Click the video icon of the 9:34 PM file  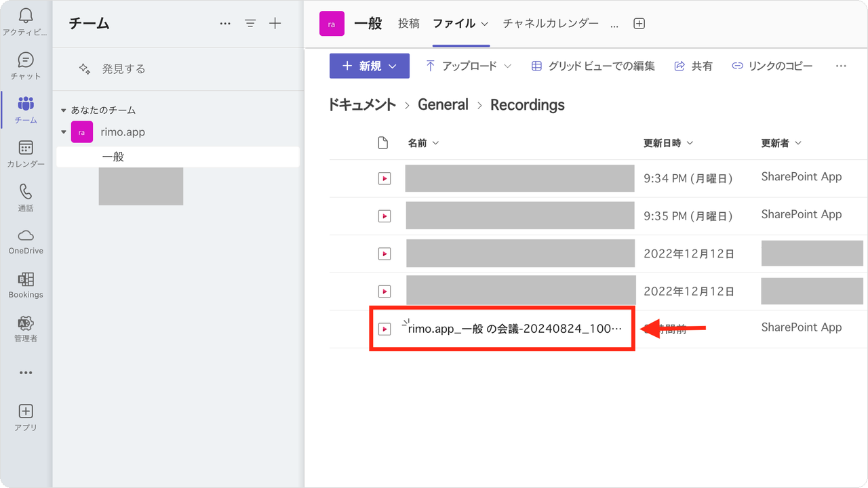[384, 179]
